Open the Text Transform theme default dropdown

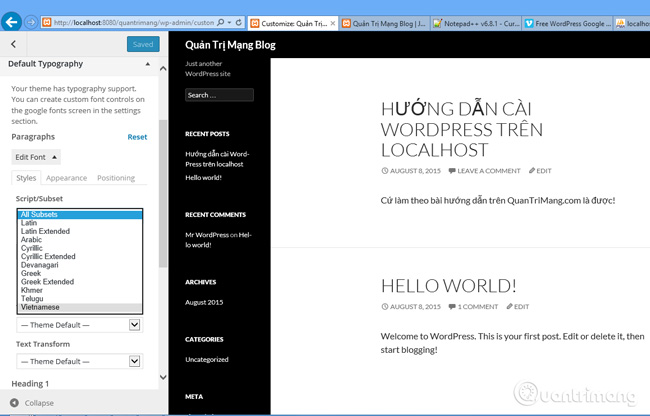[x=79, y=361]
